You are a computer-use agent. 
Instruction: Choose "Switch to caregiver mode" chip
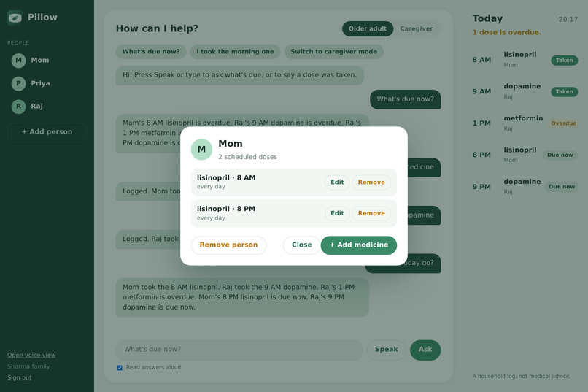pyautogui.click(x=333, y=52)
